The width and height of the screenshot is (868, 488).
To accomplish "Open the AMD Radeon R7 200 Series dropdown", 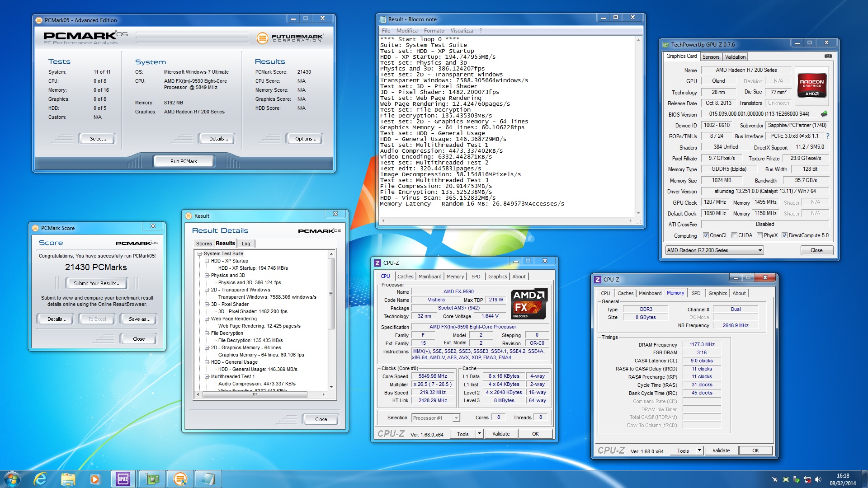I will 714,250.
